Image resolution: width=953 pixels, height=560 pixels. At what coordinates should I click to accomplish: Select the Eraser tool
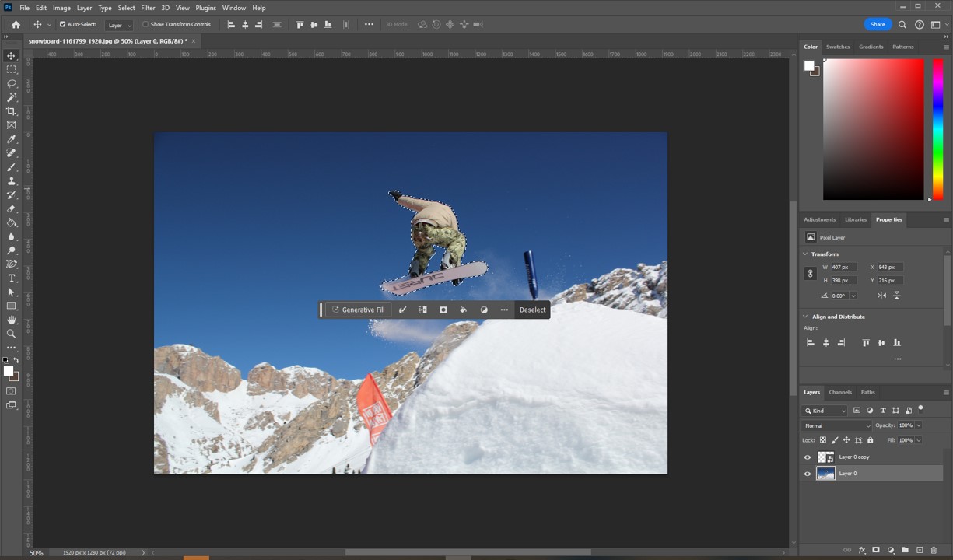[x=11, y=208]
